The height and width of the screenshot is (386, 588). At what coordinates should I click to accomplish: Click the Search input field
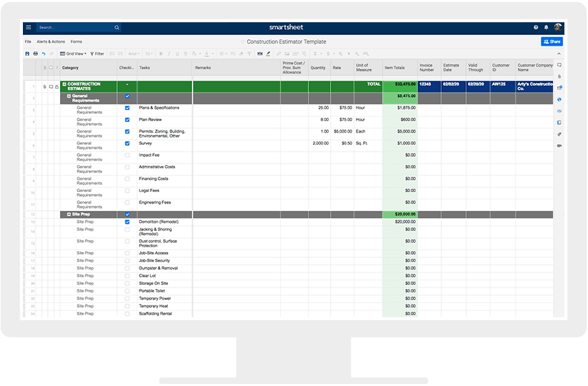click(x=74, y=28)
